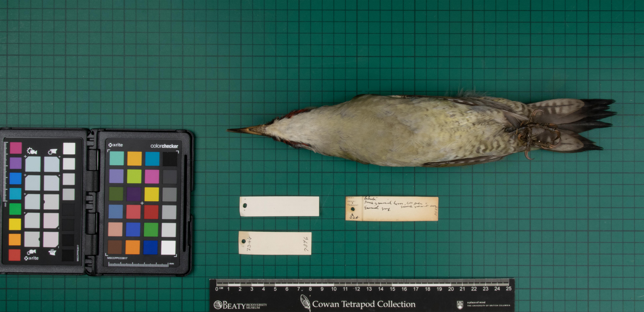Pick the green square in the left card's color column

tap(15, 209)
